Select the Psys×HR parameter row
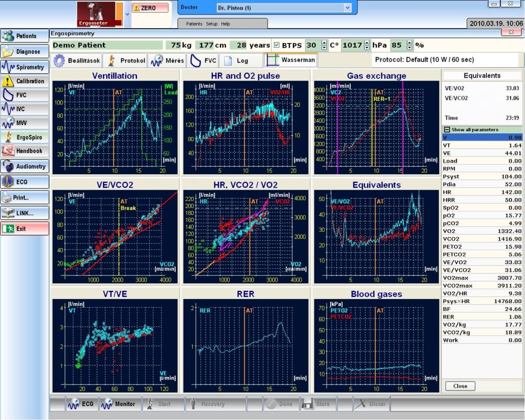Screen dimensions: 525x420 482,301
